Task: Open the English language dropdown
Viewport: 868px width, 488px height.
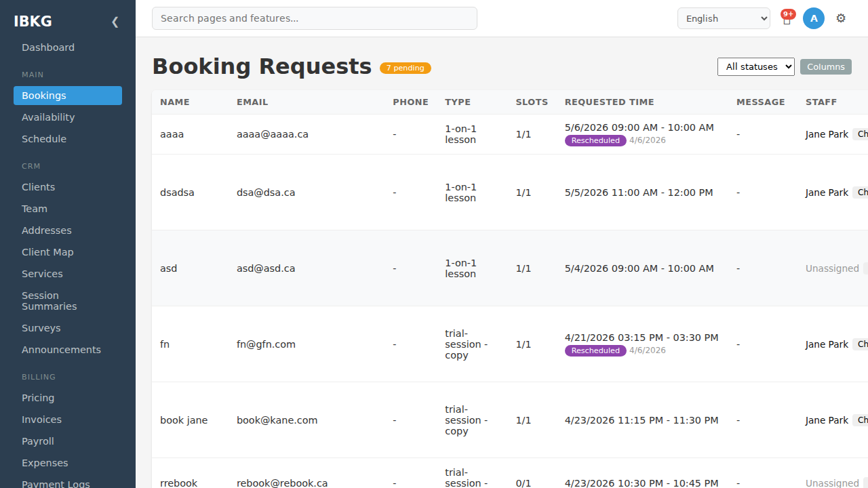Action: [x=724, y=18]
